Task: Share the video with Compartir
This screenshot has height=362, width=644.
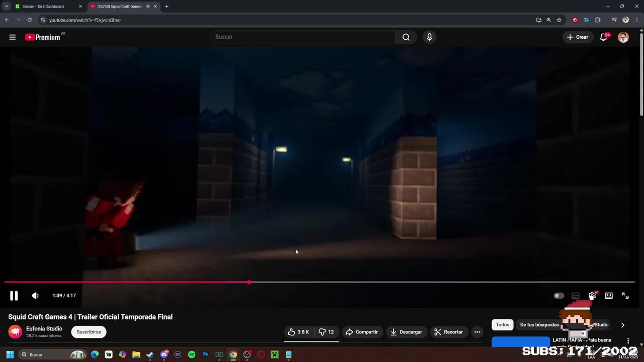Action: (x=362, y=332)
